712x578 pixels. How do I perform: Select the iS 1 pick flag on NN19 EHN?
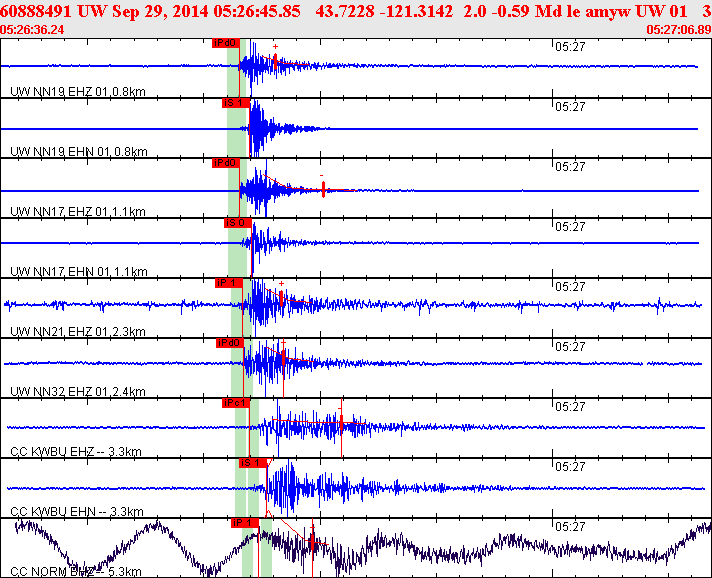[x=234, y=103]
